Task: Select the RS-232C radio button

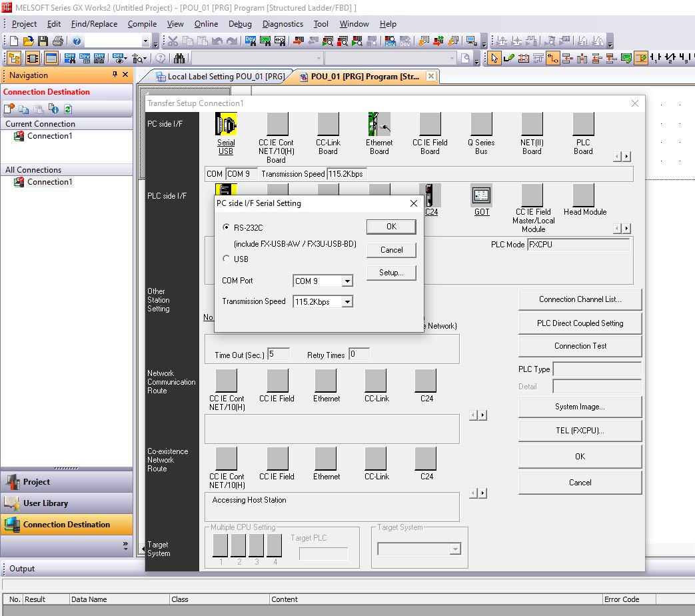Action: (x=227, y=227)
